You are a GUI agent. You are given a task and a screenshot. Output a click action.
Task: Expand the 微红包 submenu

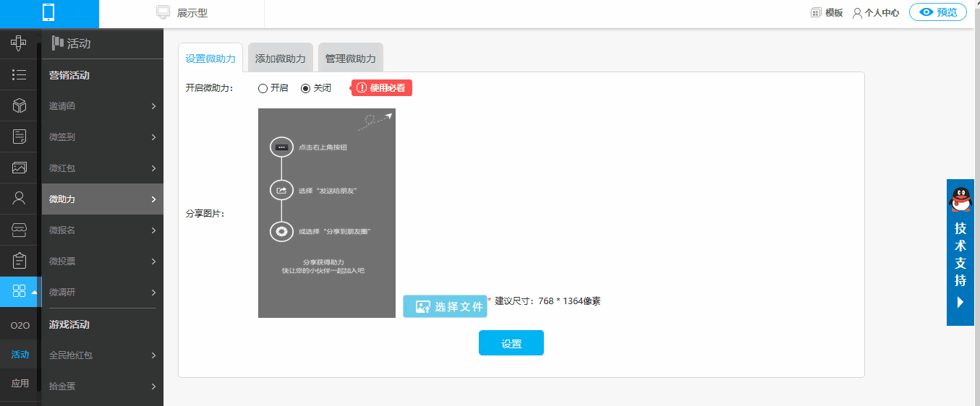(102, 168)
